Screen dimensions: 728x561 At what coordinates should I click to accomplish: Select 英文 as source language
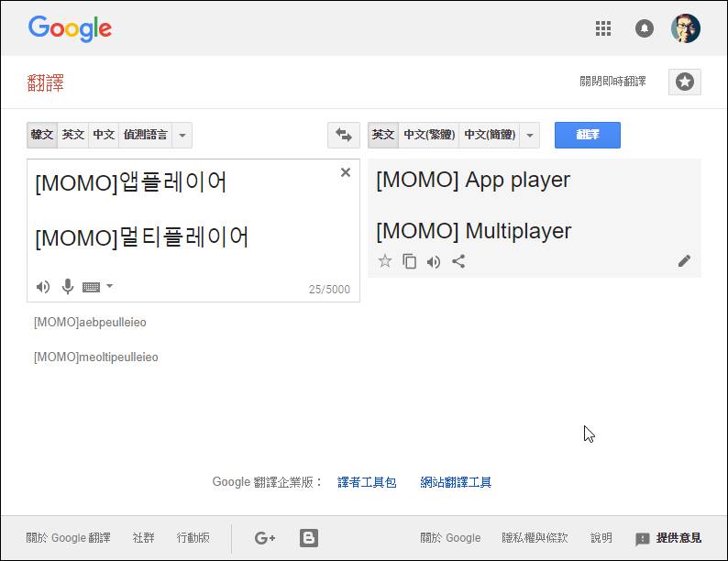73,135
